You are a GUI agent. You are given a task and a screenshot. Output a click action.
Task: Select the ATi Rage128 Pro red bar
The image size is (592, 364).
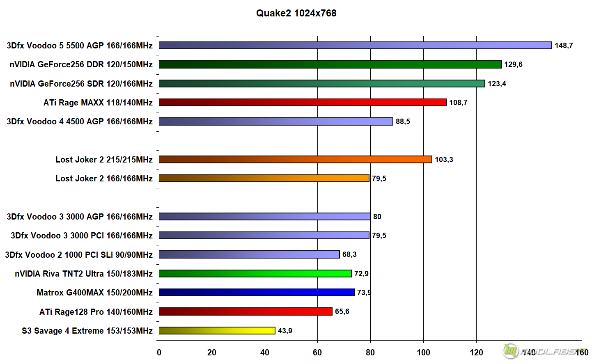click(246, 311)
